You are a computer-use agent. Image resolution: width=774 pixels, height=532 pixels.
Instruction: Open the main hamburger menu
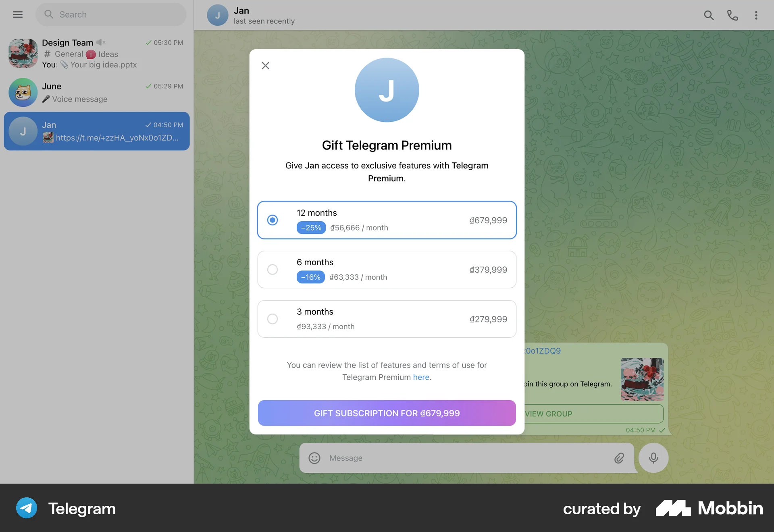point(18,15)
